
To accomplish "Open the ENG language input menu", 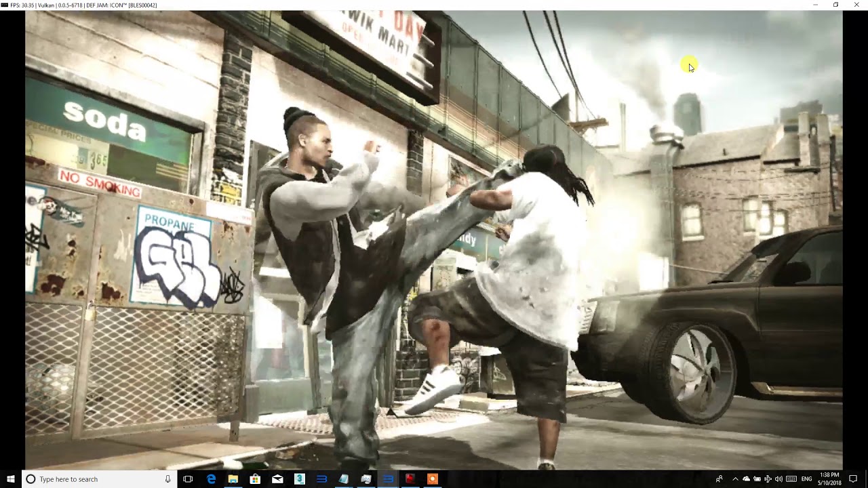I will pos(807,479).
